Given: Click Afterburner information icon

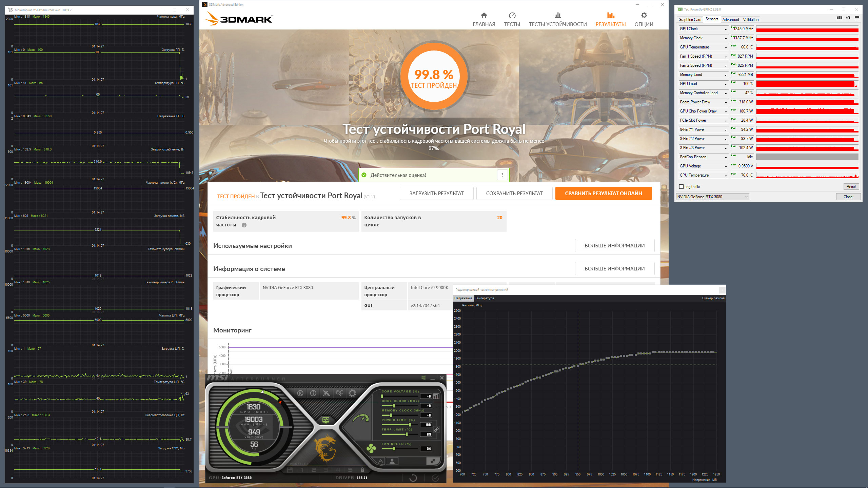Looking at the screenshot, I should 313,393.
